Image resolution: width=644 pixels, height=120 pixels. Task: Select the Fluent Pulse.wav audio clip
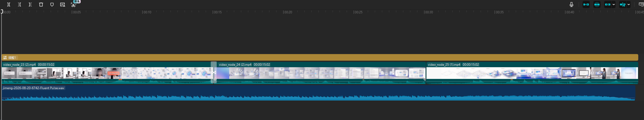click(x=318, y=93)
